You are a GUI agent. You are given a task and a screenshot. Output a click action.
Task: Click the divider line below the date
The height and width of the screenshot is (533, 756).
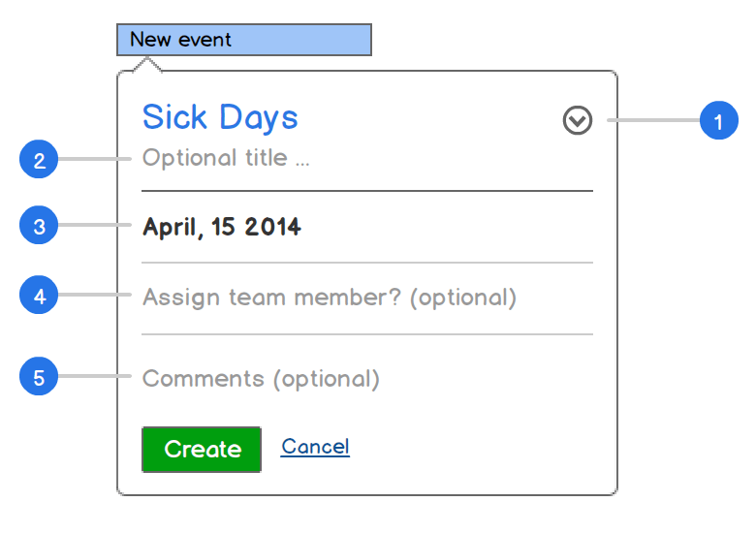[367, 263]
